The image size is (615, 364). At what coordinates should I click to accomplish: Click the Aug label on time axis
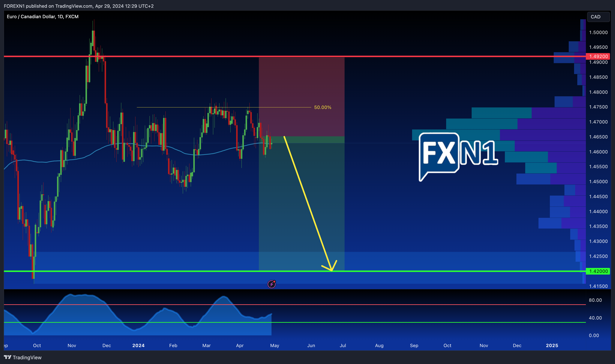click(379, 345)
